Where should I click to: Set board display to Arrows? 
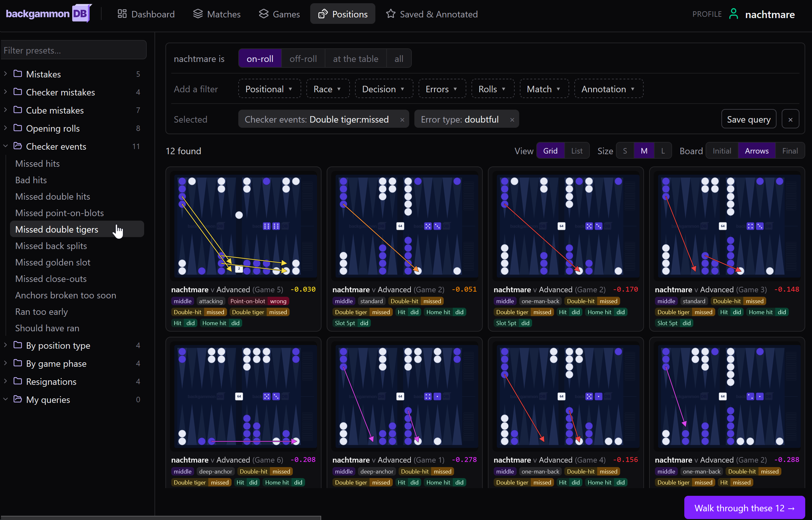[x=756, y=151]
